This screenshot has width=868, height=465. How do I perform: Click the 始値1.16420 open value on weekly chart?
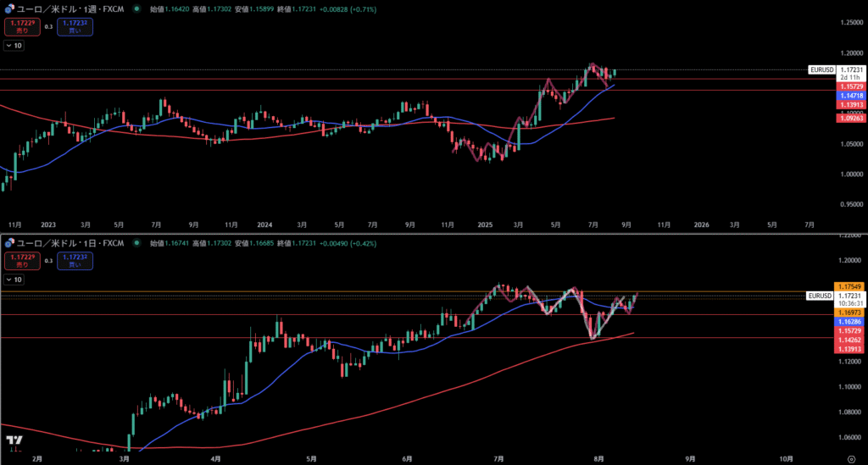point(170,9)
